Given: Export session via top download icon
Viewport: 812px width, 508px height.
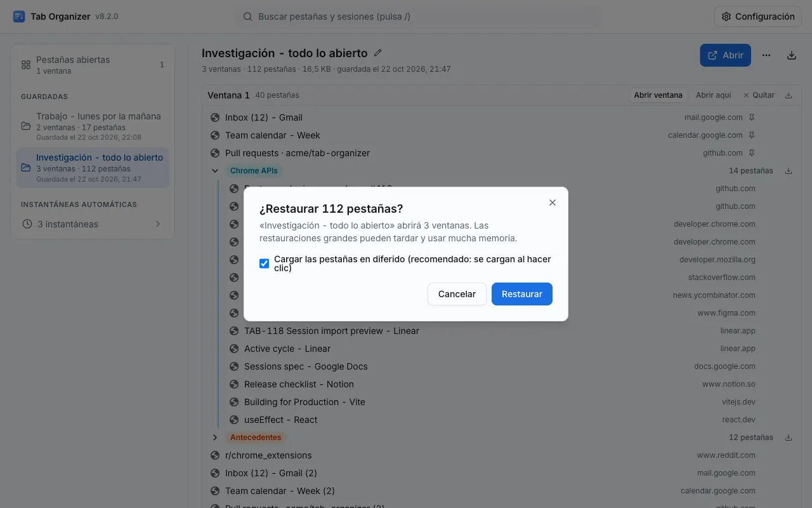Looking at the screenshot, I should tap(792, 55).
